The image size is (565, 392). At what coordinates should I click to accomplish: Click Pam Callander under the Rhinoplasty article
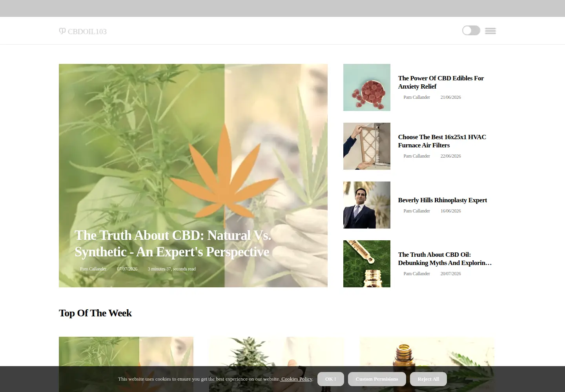click(417, 211)
